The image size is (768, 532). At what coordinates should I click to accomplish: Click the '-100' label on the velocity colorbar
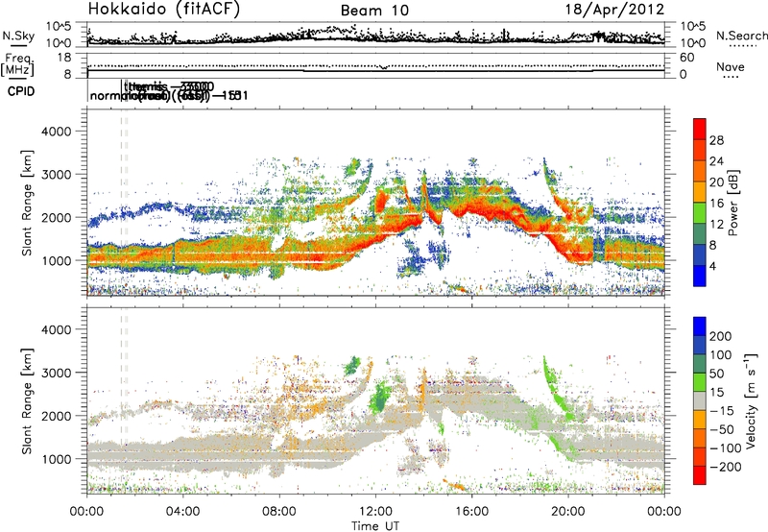click(726, 448)
